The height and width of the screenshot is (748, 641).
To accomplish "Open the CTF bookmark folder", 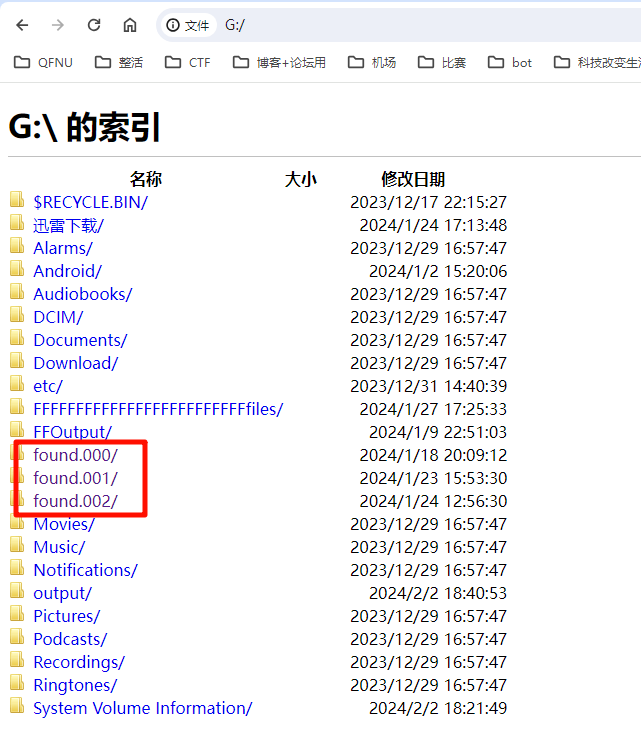I will (188, 62).
